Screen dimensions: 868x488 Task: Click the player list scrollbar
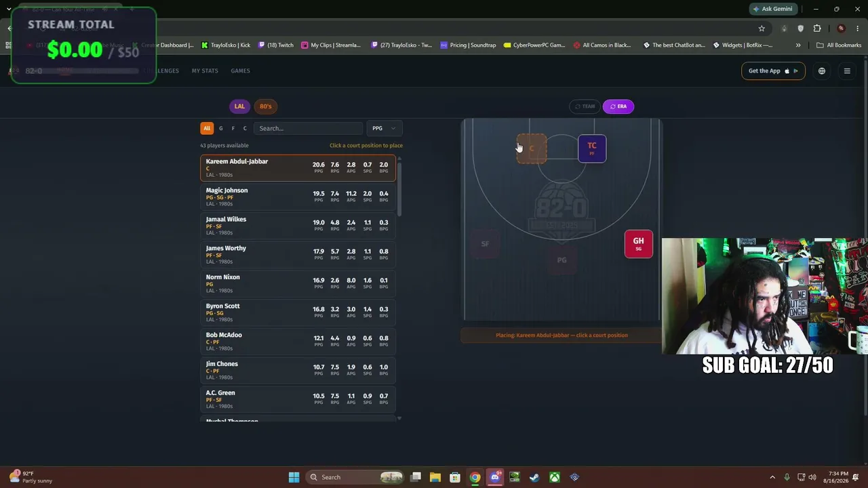click(x=399, y=190)
